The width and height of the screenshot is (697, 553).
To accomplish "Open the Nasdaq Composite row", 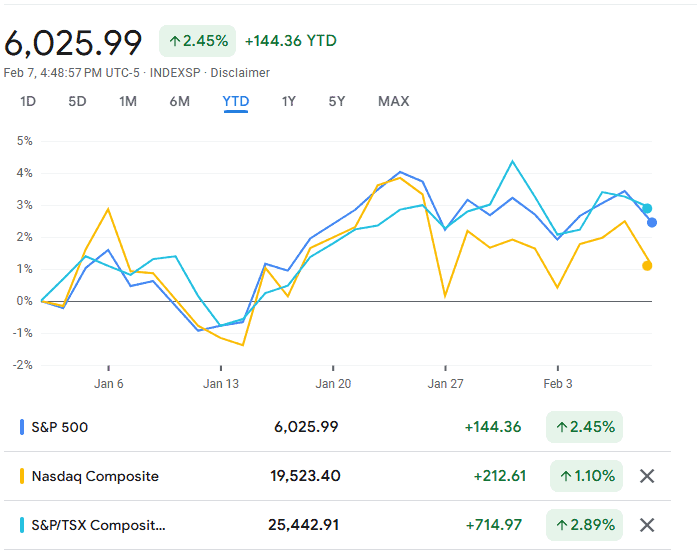I will (337, 476).
